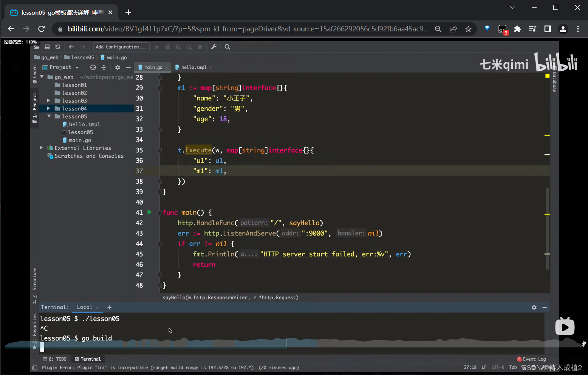Open the terminal settings gear icon

(x=534, y=307)
